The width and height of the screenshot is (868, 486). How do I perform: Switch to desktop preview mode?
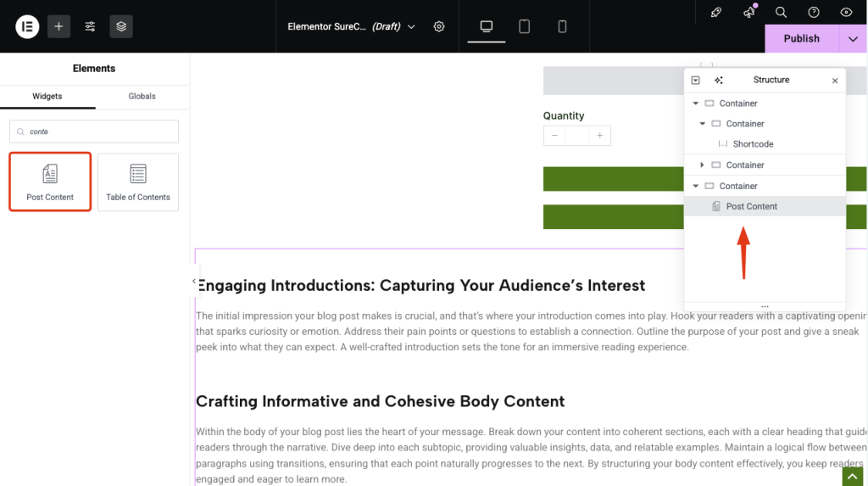tap(487, 26)
